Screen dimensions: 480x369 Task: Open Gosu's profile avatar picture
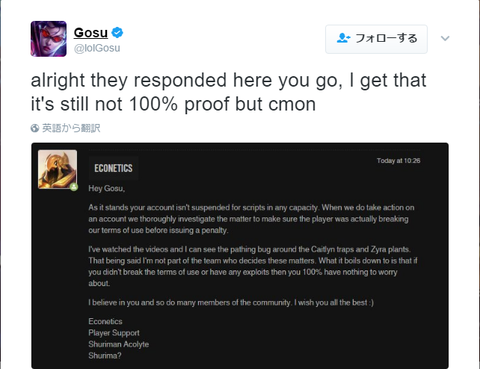[49, 39]
